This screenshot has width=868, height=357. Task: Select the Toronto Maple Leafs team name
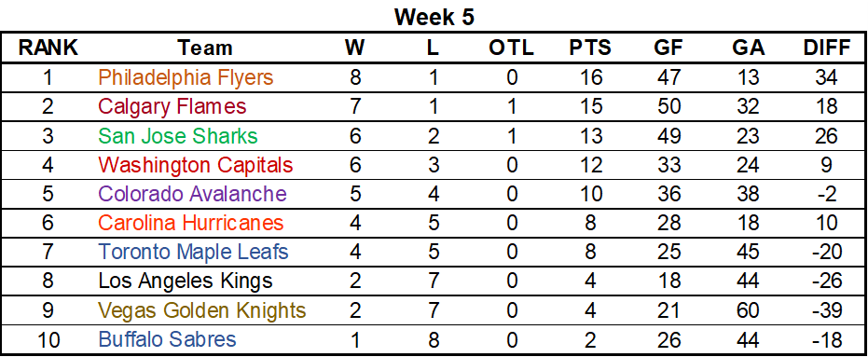[x=193, y=253]
